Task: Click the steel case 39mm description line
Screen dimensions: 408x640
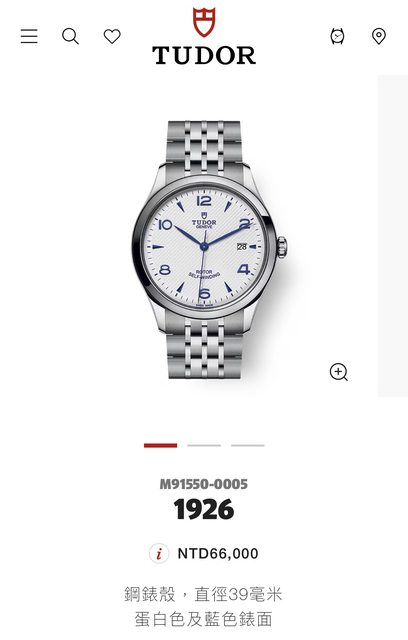Action: pyautogui.click(x=204, y=594)
